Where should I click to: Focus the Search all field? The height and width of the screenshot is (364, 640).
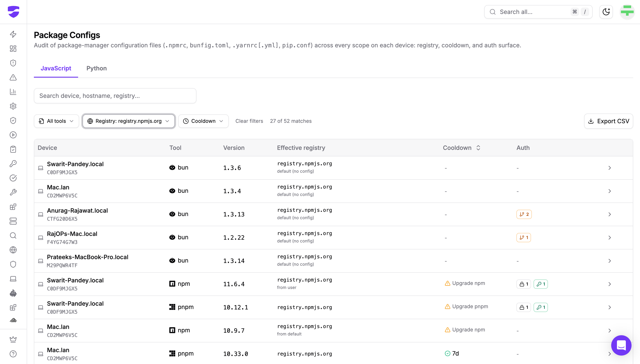point(538,12)
